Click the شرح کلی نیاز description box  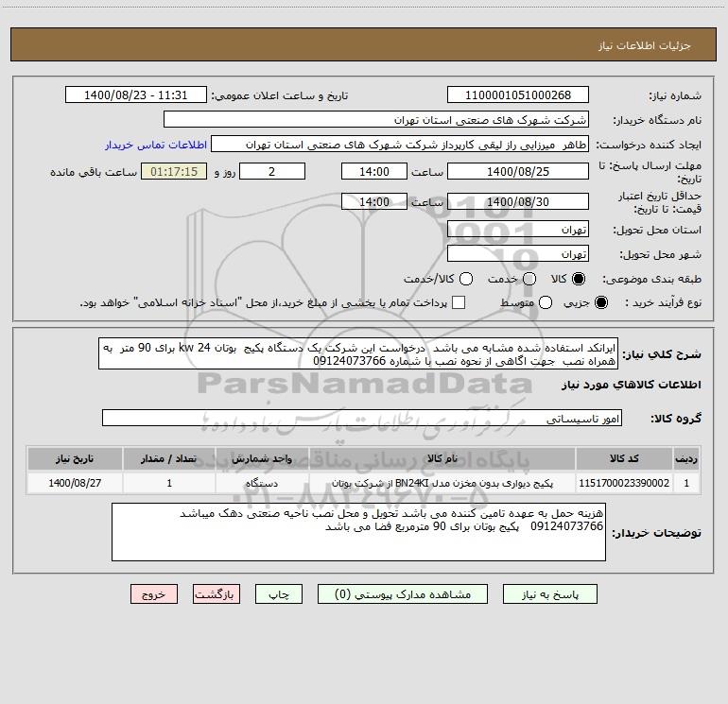coord(358,354)
